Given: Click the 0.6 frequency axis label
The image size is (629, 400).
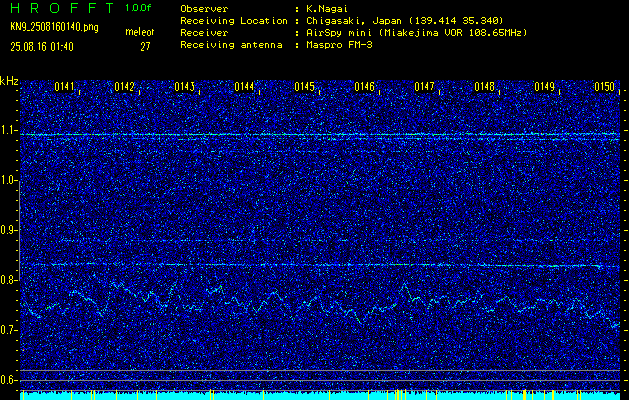Looking at the screenshot, I should 8,380.
